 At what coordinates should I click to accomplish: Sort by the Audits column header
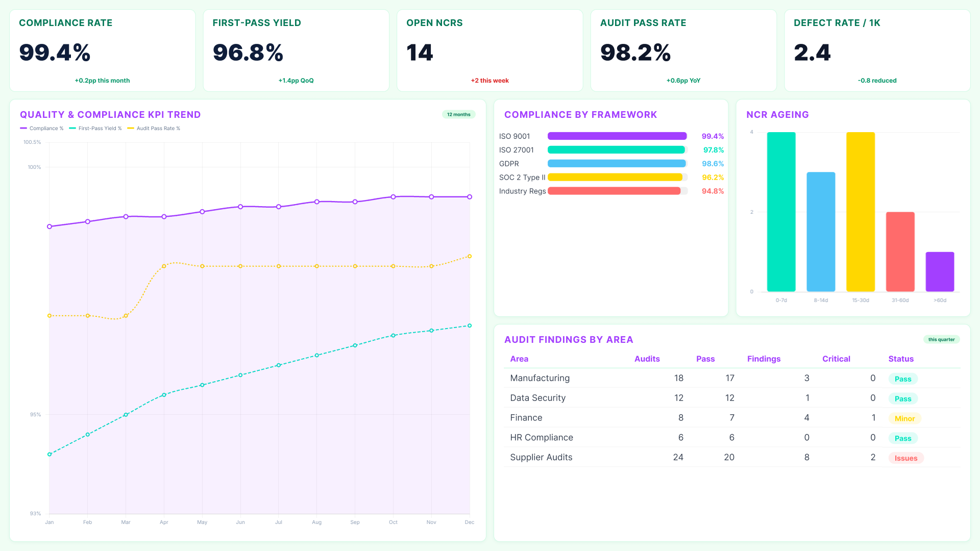point(647,359)
